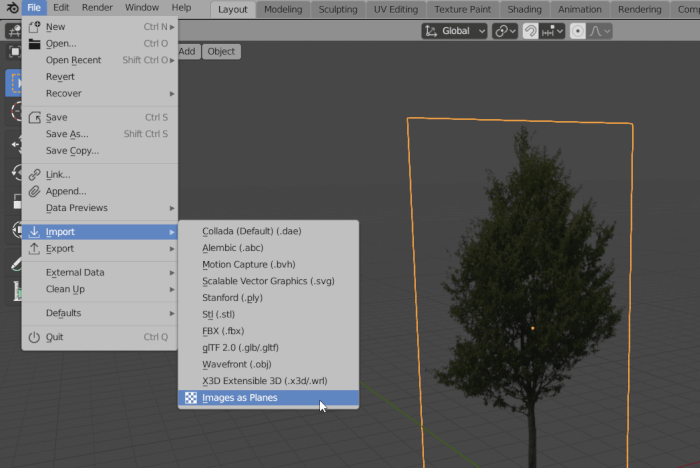Click the Append paperclip icon
Image resolution: width=700 pixels, height=468 pixels.
pos(34,191)
